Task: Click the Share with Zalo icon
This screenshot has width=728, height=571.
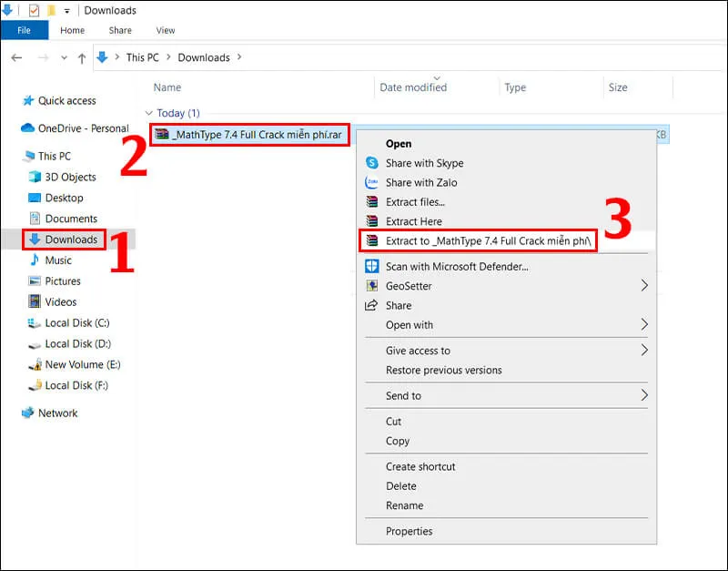Action: (373, 182)
